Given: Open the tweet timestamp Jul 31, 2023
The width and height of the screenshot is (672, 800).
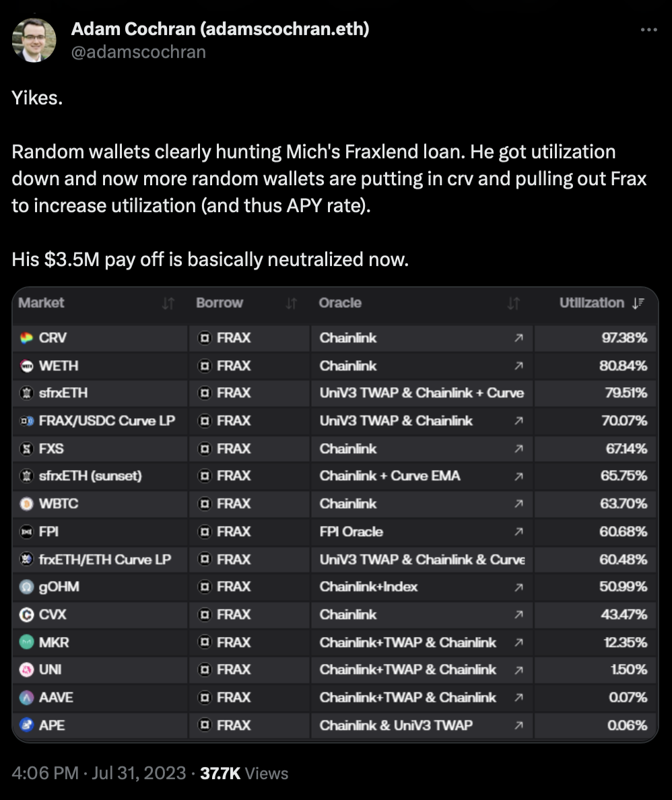Looking at the screenshot, I should pyautogui.click(x=139, y=773).
